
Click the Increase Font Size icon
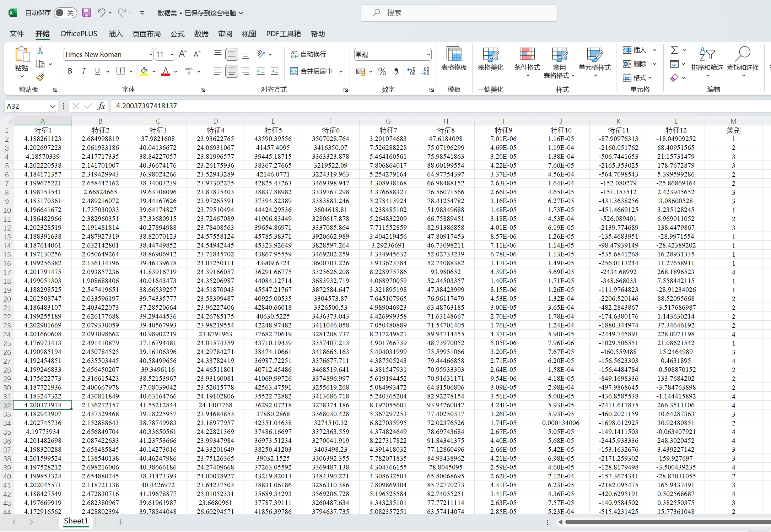tap(183, 54)
